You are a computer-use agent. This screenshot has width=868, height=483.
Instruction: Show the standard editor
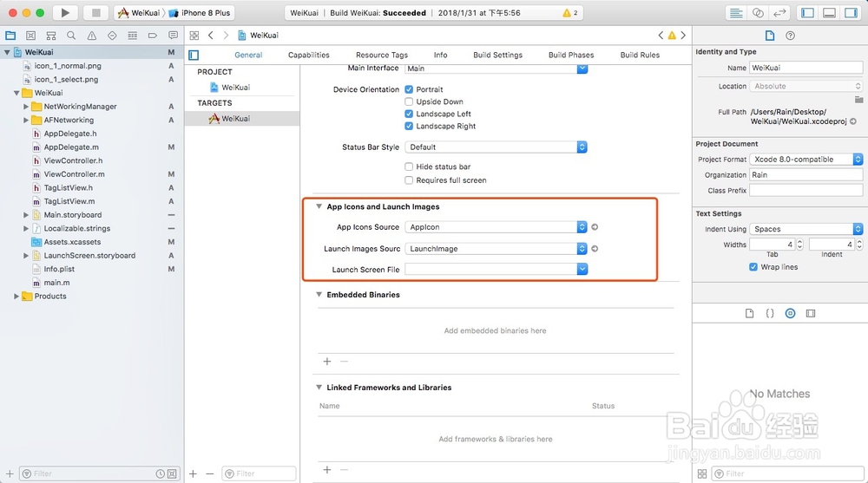(x=736, y=13)
